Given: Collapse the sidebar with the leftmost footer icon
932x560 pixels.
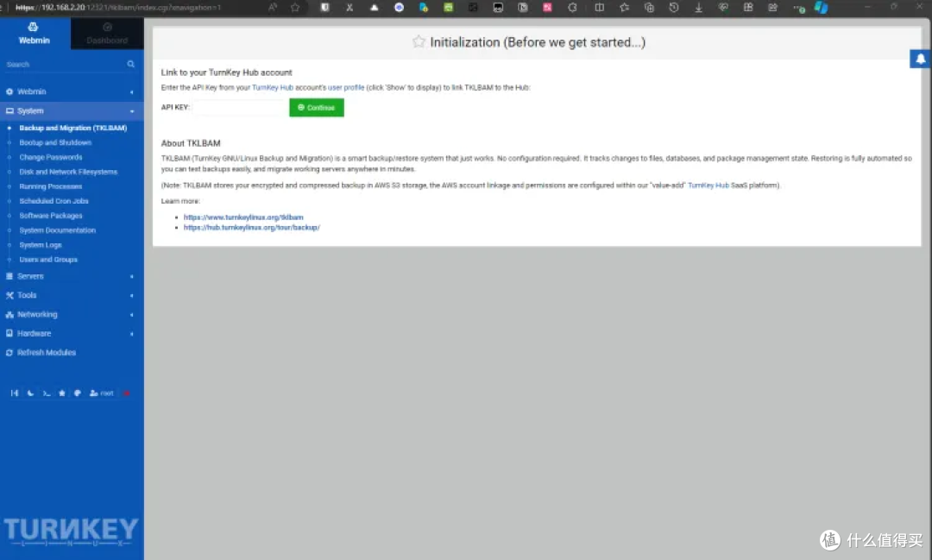Looking at the screenshot, I should point(15,393).
